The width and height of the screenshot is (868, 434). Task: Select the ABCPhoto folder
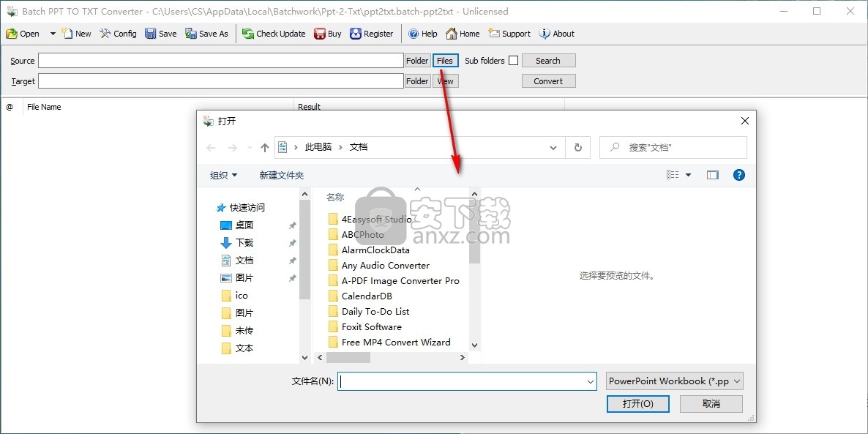356,235
